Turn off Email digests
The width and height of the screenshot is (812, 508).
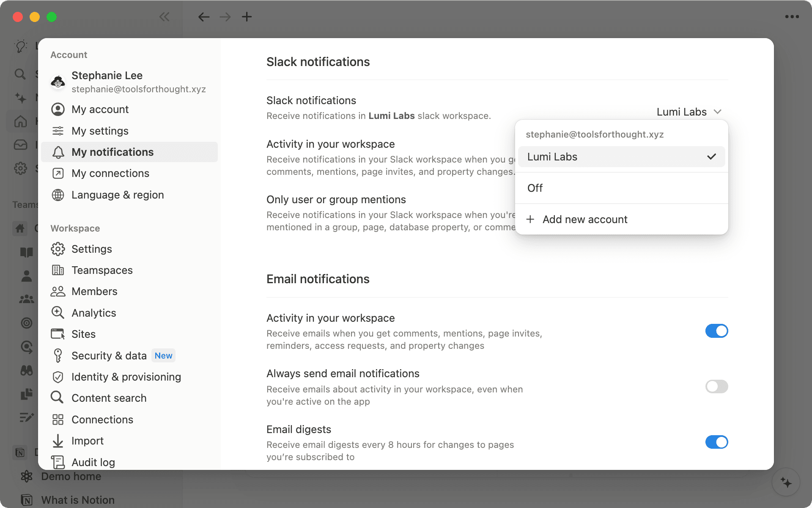(x=716, y=442)
